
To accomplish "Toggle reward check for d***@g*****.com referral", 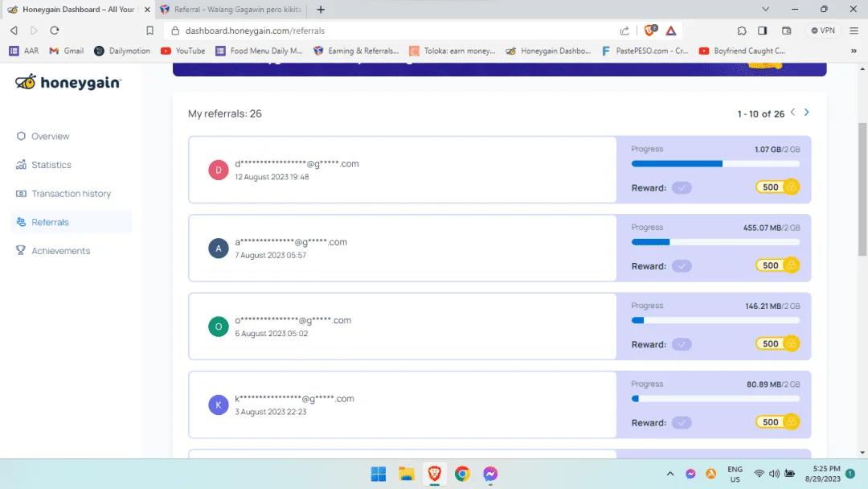I will pyautogui.click(x=682, y=187).
